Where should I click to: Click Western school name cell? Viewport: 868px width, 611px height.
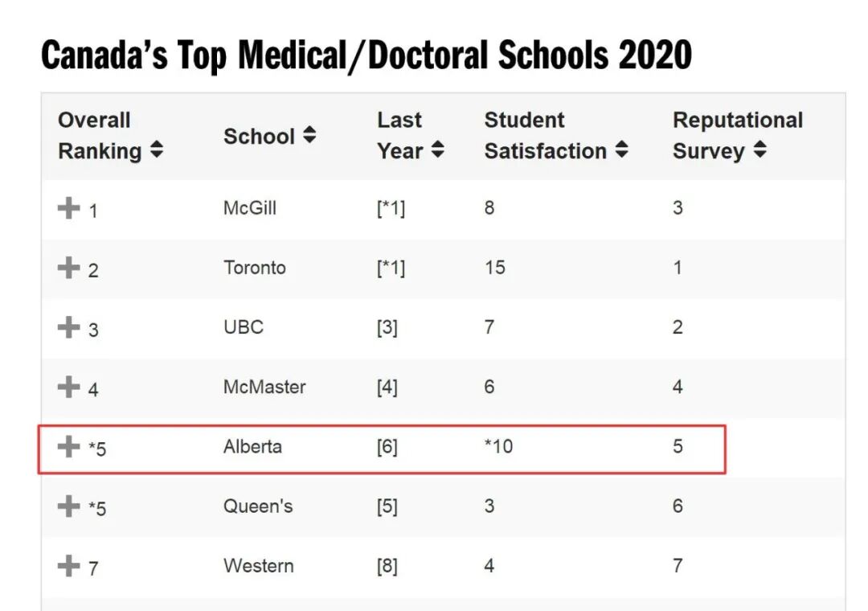(259, 565)
